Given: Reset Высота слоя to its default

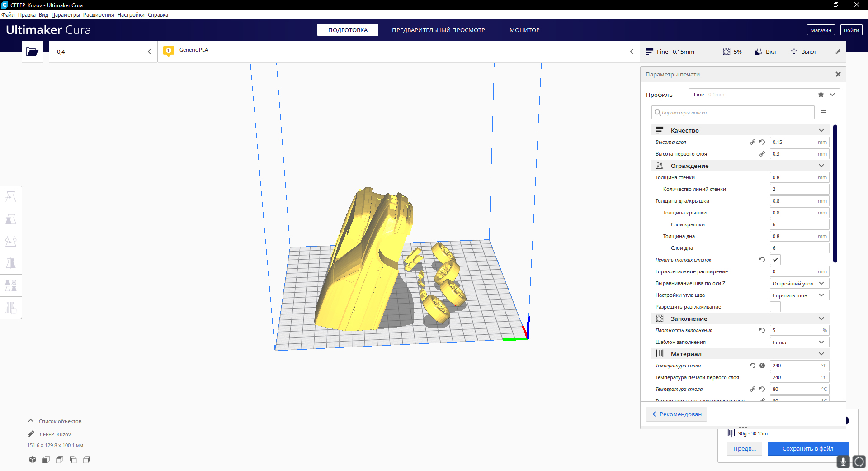Looking at the screenshot, I should (x=762, y=142).
